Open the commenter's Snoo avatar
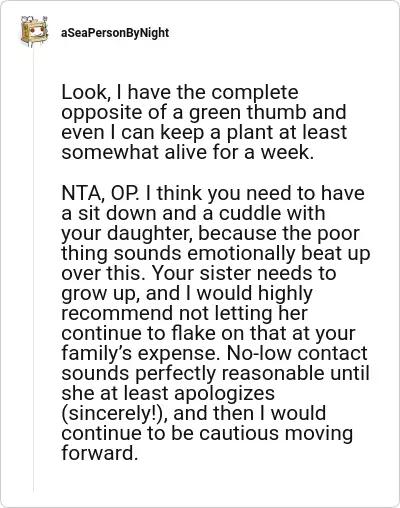Screen dimensions: 400x508 [x=34, y=32]
